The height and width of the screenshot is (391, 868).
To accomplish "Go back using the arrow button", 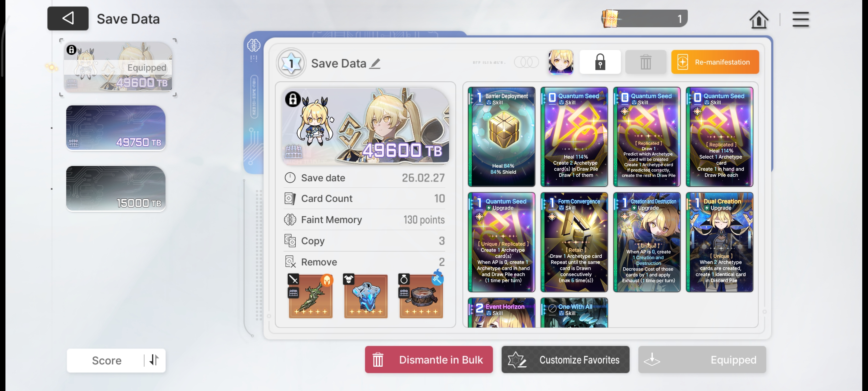I will [68, 19].
